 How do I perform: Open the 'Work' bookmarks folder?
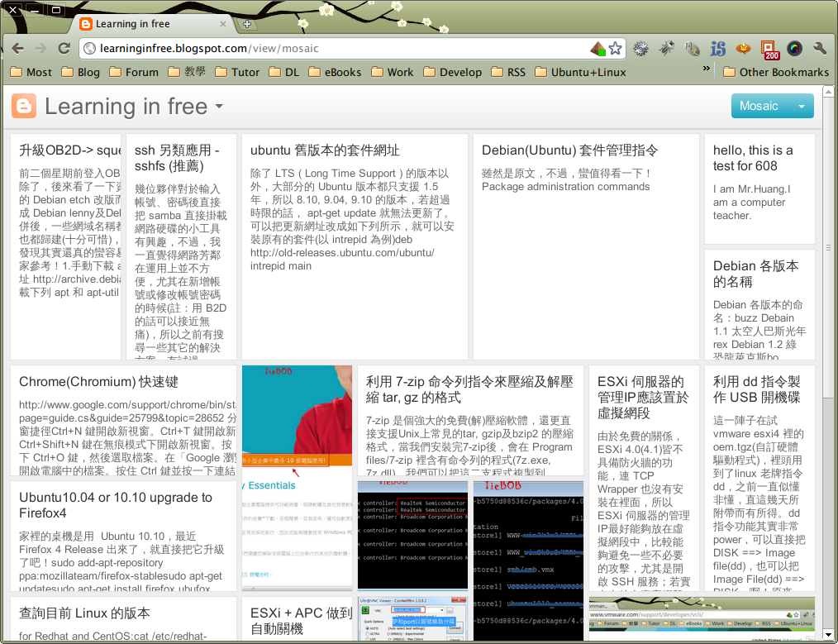pyautogui.click(x=393, y=72)
